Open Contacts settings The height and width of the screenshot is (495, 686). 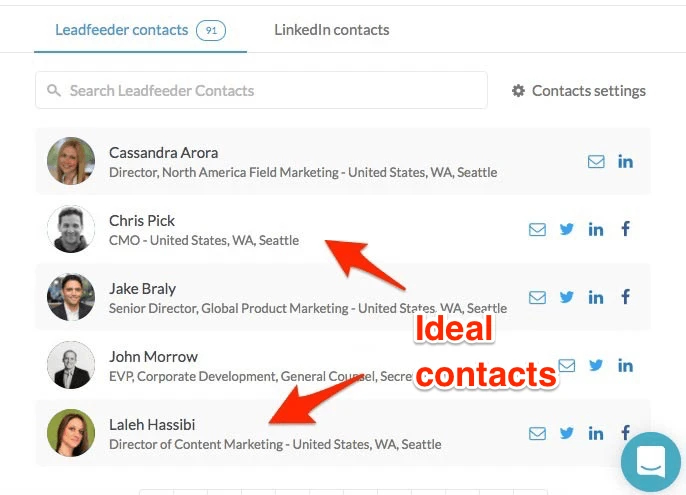[x=578, y=91]
